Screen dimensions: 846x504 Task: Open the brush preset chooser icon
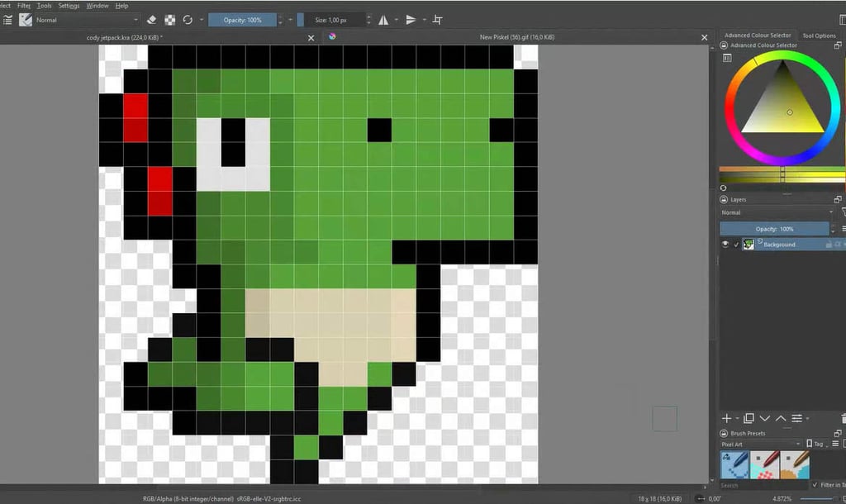(26, 20)
